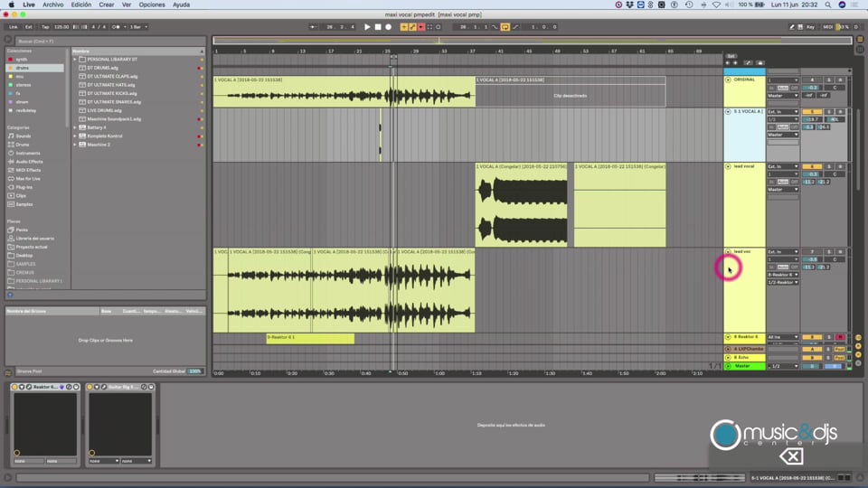Screen dimensions: 868x488
Task: Enable Draw Mode pencil icon
Action: (792, 26)
